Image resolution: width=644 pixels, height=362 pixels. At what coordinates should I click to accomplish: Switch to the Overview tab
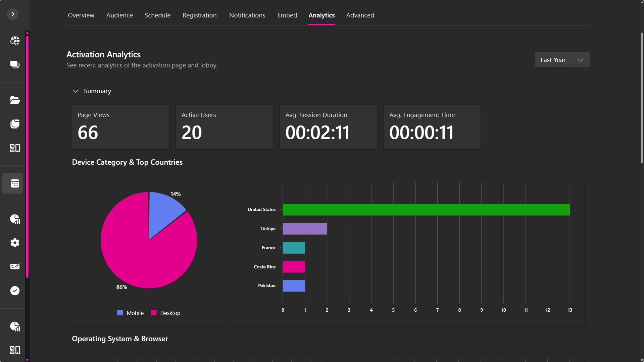(x=81, y=15)
